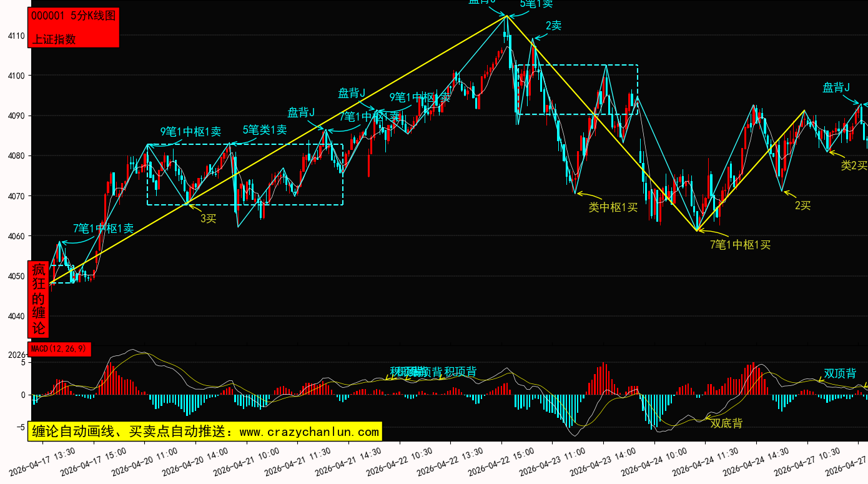Viewport: 868px width, 484px height.
Task: Select the 上证指数 index name label
Action: click(54, 39)
